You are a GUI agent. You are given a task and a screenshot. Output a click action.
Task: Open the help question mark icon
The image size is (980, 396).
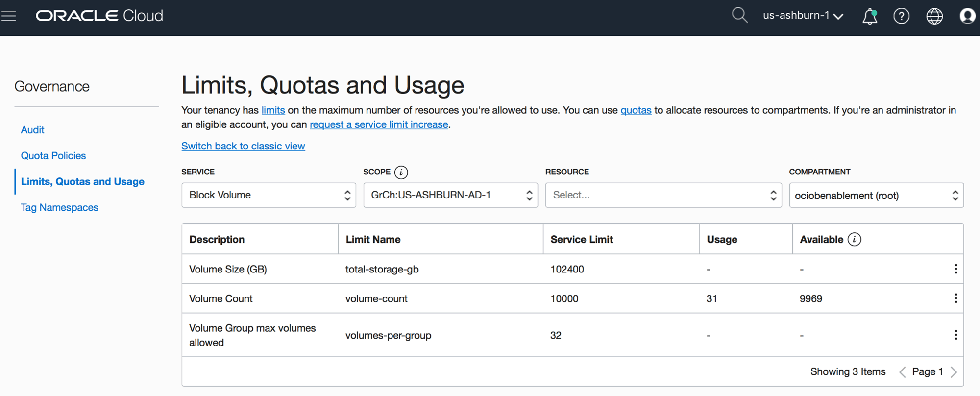(x=902, y=16)
